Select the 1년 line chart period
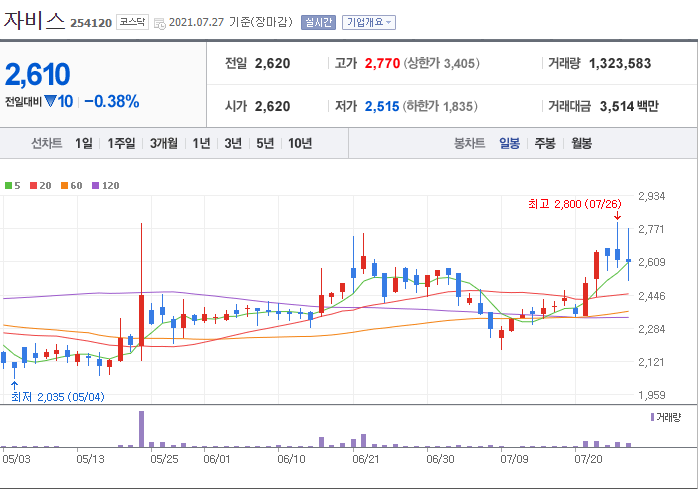This screenshot has width=698, height=489. 201,143
